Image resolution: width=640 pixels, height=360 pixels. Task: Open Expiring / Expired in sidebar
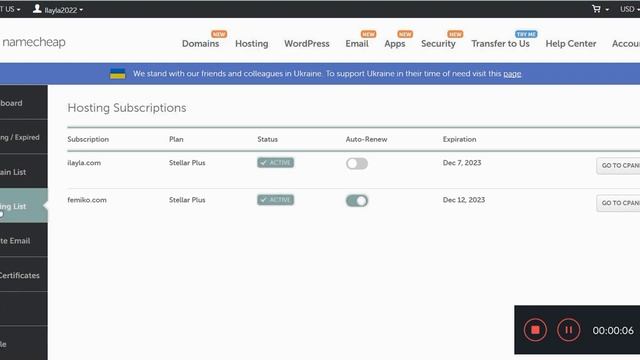coord(24,137)
